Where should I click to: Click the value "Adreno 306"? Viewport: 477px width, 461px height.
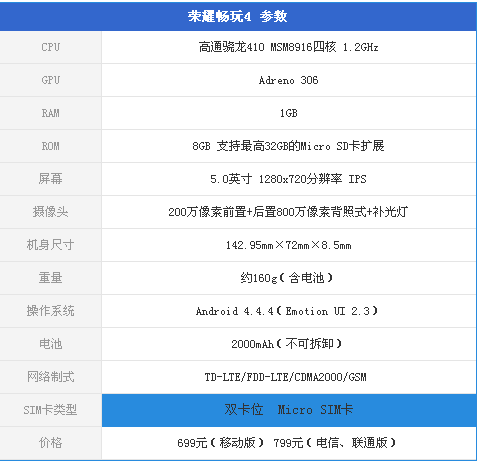[x=289, y=80]
